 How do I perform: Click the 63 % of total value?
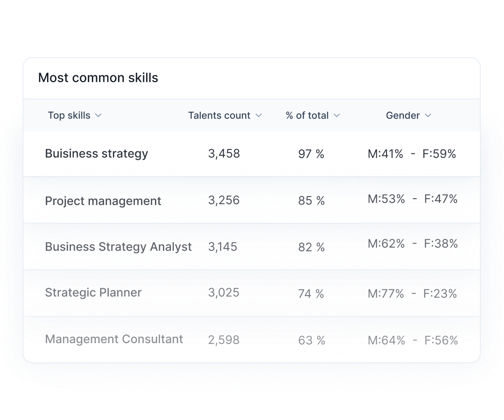tap(312, 340)
